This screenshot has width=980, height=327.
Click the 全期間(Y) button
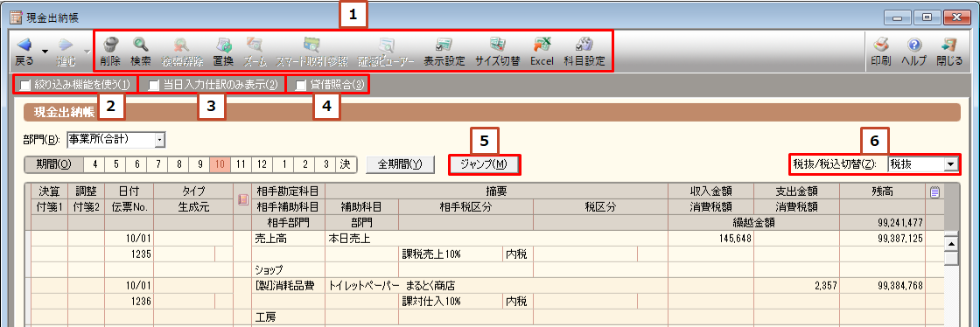(x=400, y=164)
